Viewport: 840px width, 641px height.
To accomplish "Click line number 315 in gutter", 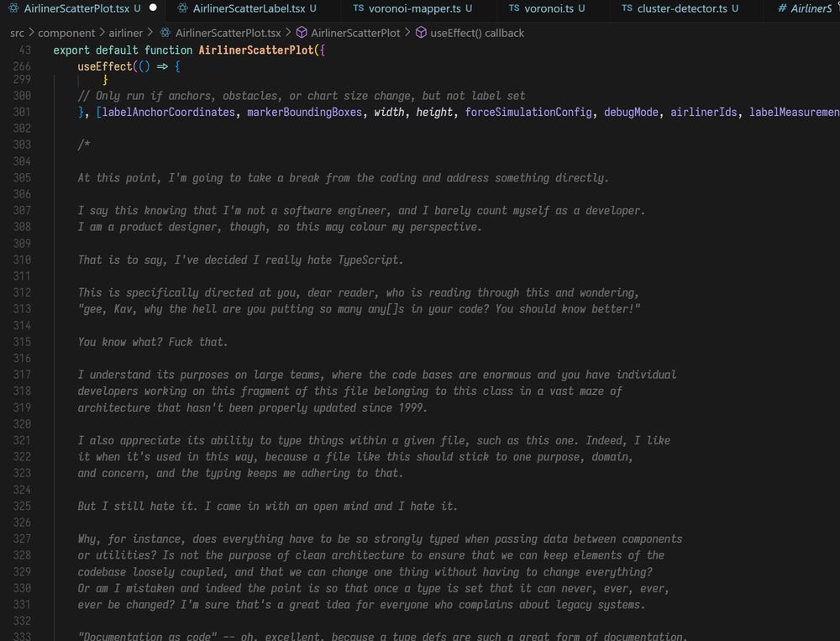I will (x=22, y=342).
